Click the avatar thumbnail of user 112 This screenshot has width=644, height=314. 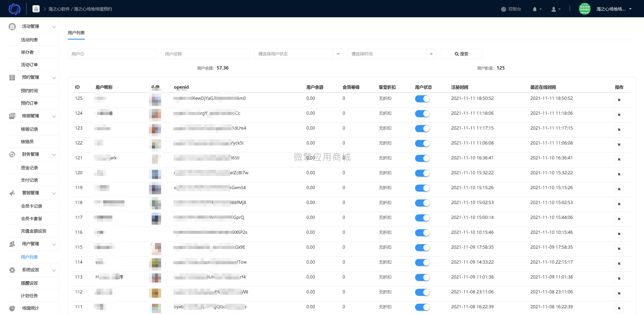tap(155, 293)
